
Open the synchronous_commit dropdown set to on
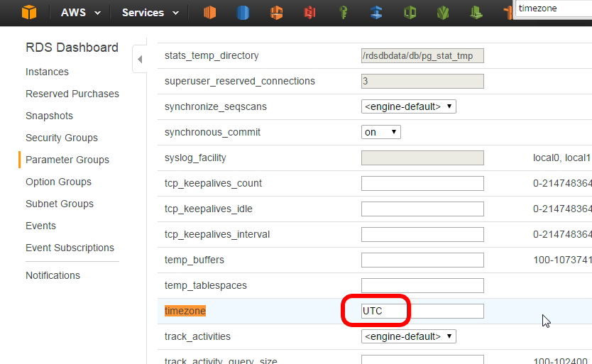click(381, 132)
